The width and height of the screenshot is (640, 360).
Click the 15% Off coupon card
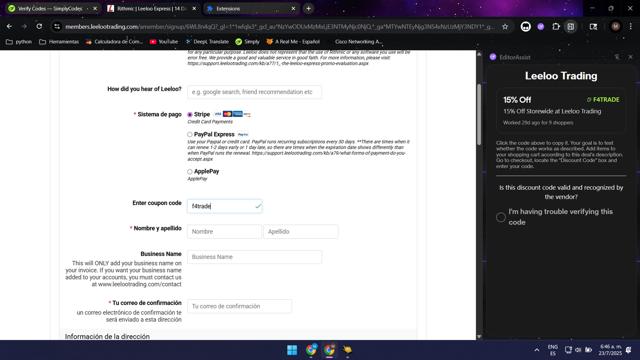click(x=561, y=111)
